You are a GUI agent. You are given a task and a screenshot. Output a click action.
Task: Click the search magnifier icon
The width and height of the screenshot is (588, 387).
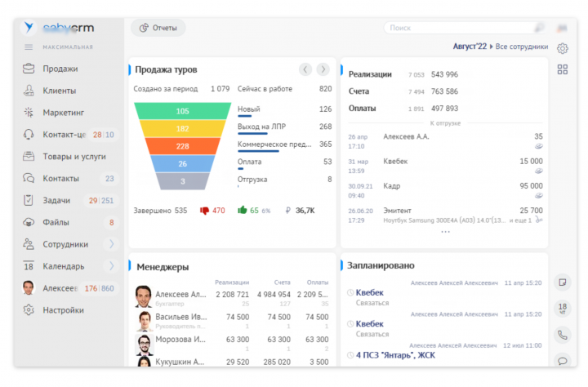[x=539, y=28]
